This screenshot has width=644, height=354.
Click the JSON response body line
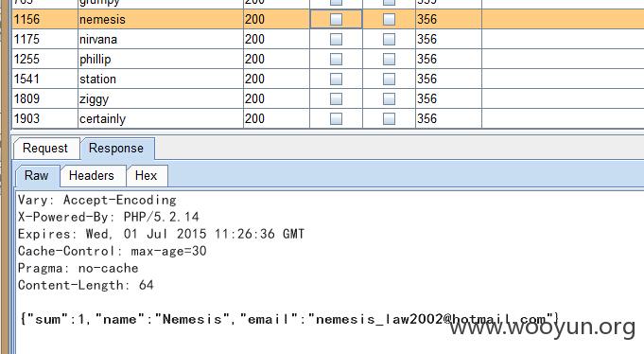(290, 319)
